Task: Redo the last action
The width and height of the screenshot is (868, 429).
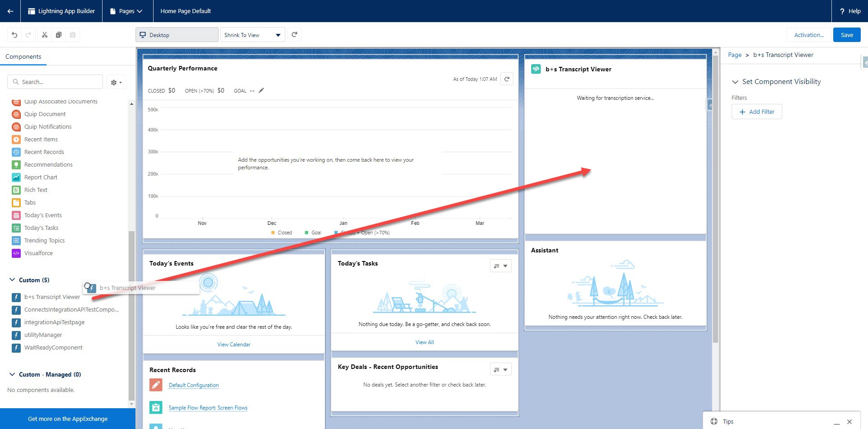Action: pos(28,35)
